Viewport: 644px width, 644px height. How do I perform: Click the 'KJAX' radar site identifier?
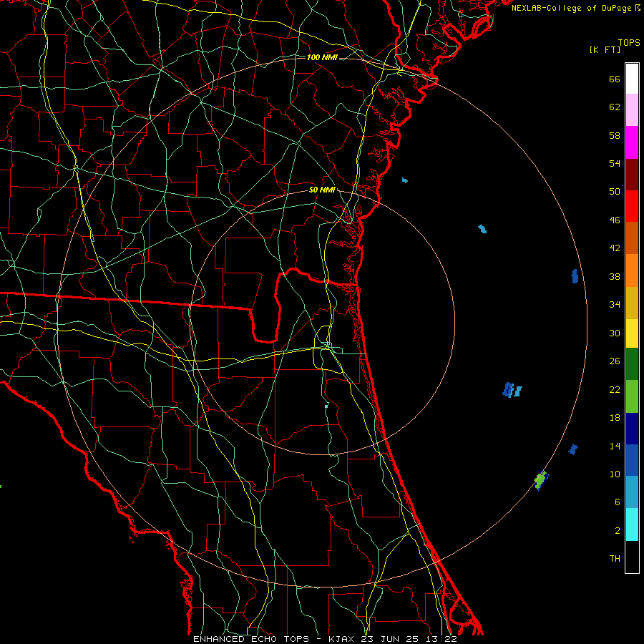pyautogui.click(x=343, y=639)
